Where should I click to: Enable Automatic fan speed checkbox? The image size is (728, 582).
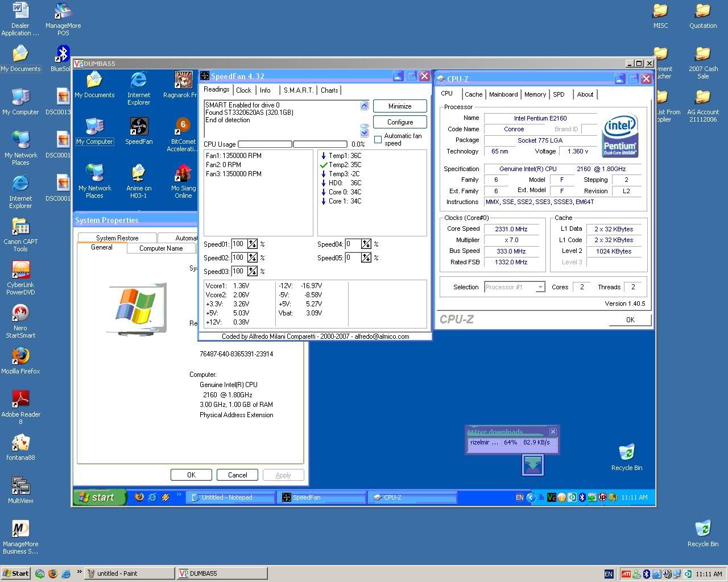[378, 139]
